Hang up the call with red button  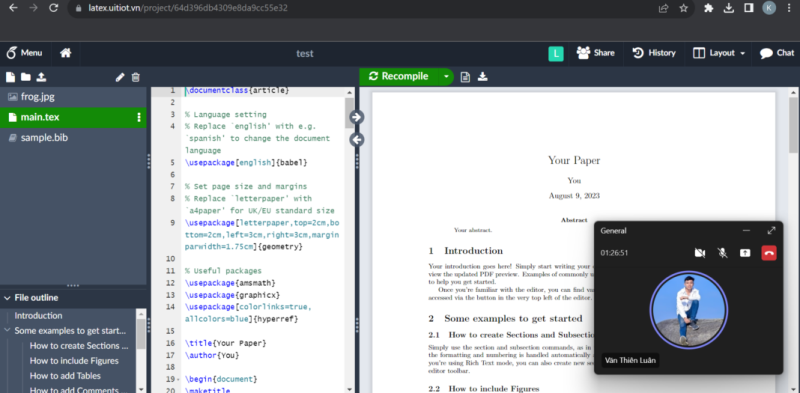[x=769, y=253]
